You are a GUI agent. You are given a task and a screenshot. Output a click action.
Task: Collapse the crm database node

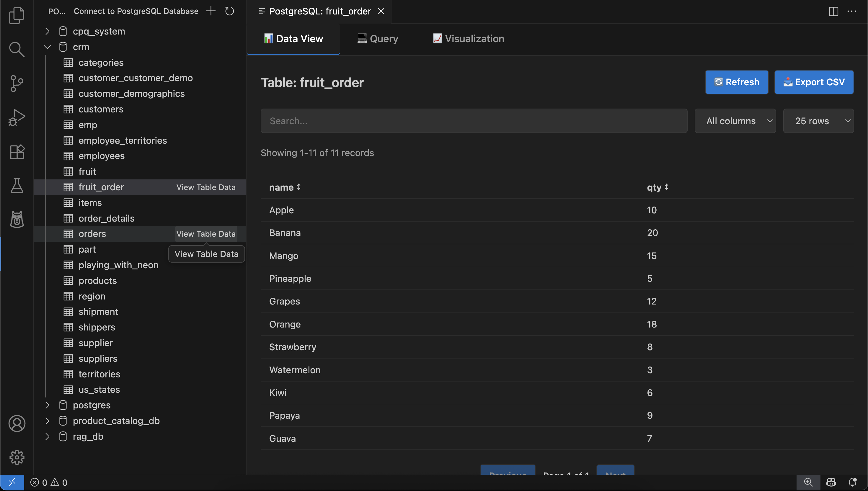click(x=48, y=47)
